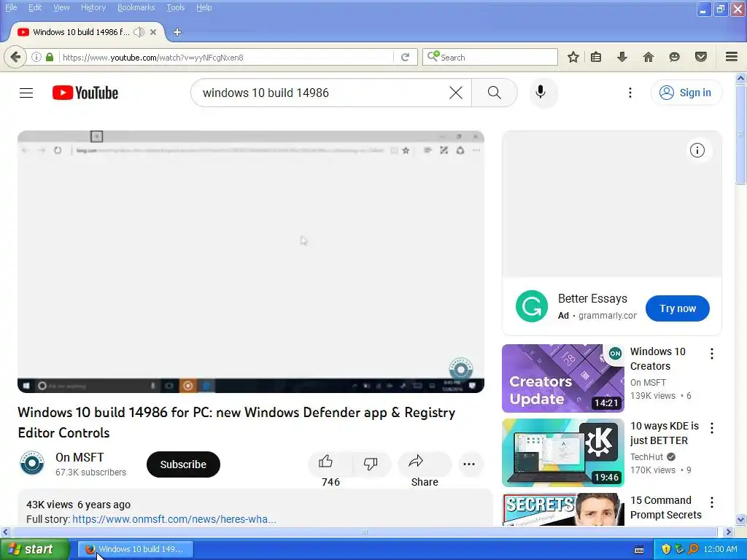Subscribe to the On MSFT channel
Screen dimensions: 747x560
click(183, 464)
